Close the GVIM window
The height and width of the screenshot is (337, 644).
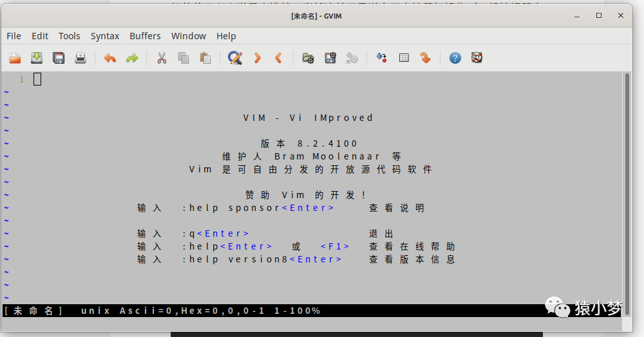pos(621,15)
